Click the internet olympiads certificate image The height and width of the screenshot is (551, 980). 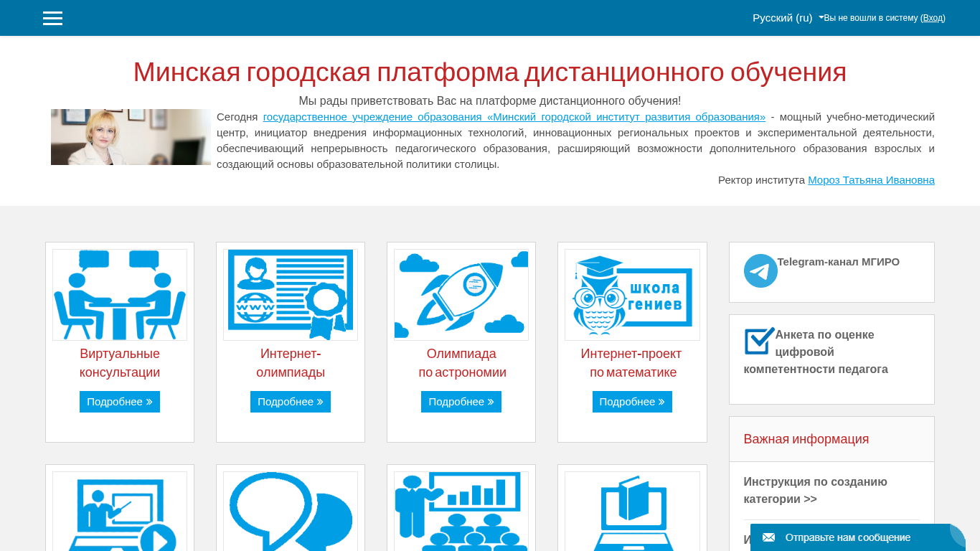291,295
